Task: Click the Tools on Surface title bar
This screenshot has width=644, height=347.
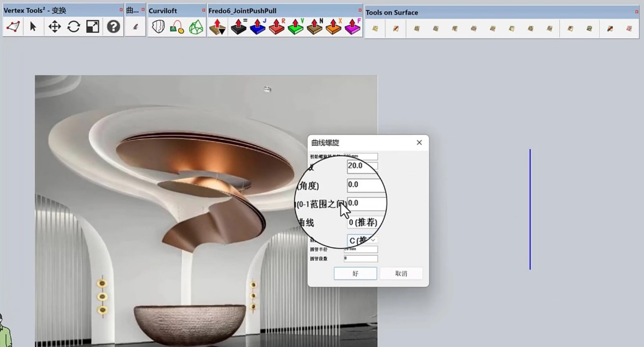Action: coord(502,12)
